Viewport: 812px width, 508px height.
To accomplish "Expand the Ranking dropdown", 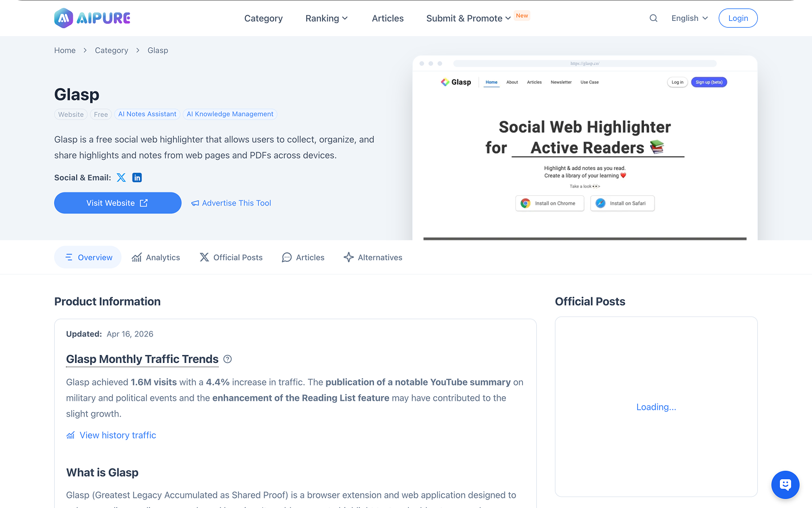I will coord(326,18).
